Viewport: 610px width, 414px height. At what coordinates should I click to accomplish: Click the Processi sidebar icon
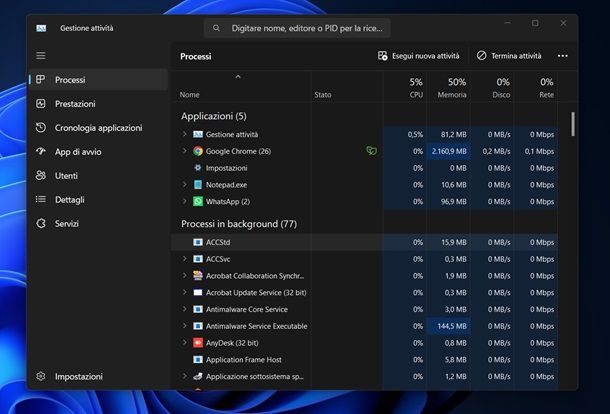tap(40, 79)
